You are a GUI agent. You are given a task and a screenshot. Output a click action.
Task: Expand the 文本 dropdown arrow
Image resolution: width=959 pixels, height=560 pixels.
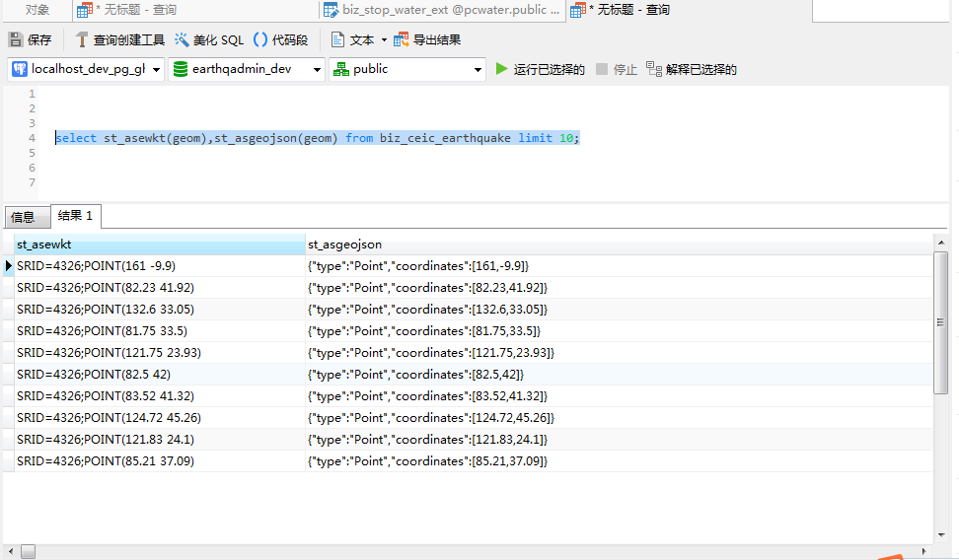[x=384, y=40]
